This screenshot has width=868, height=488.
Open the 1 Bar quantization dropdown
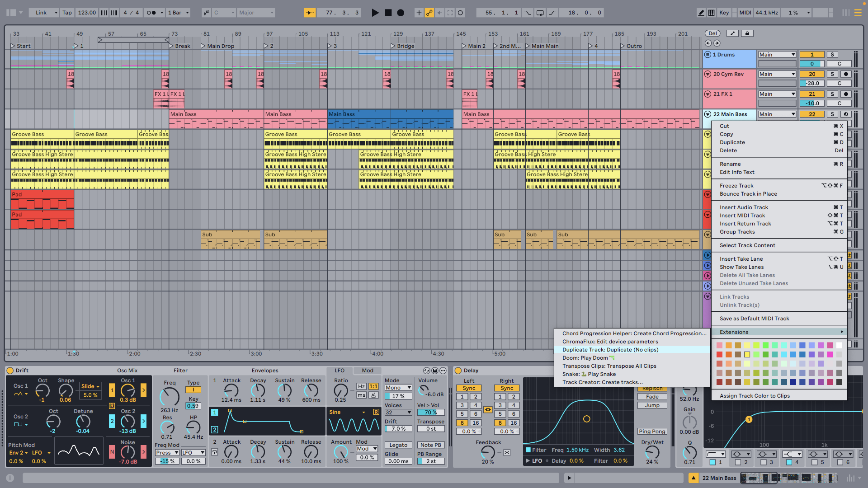click(179, 13)
